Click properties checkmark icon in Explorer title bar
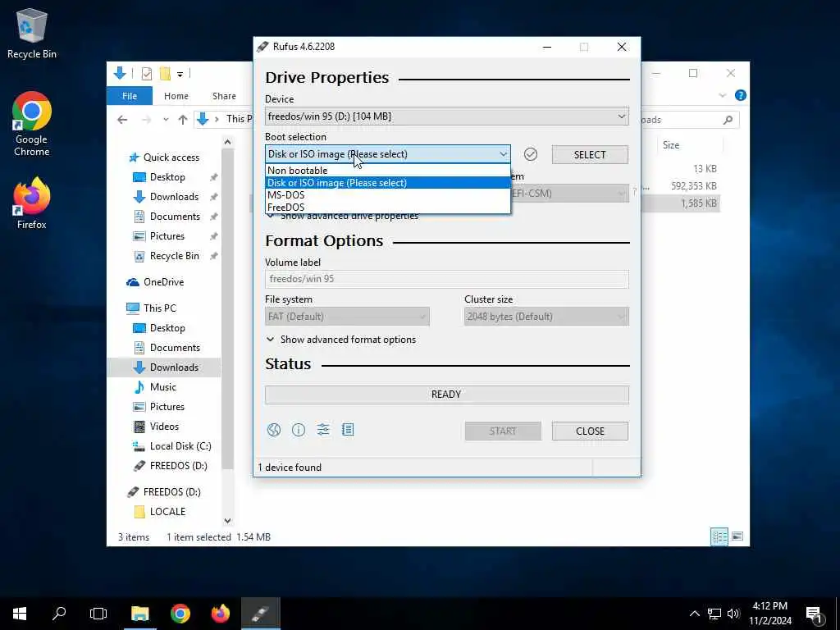Image resolution: width=840 pixels, height=630 pixels. [146, 74]
